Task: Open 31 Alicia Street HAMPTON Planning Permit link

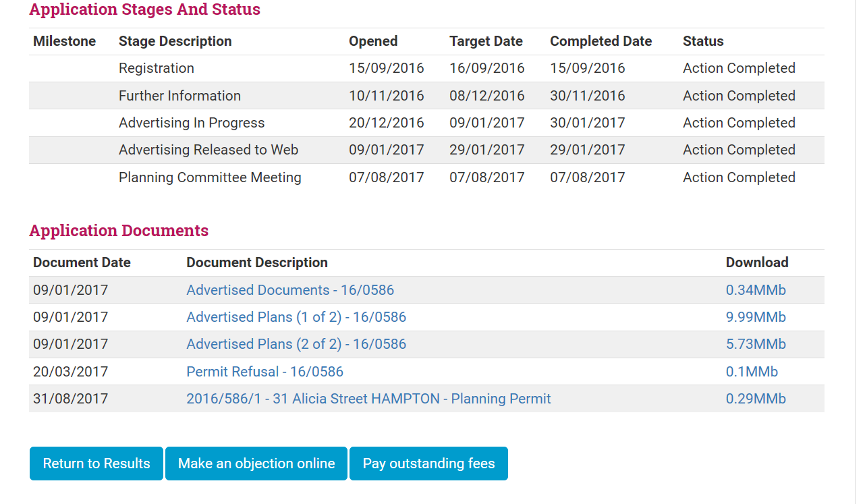Action: coord(368,399)
